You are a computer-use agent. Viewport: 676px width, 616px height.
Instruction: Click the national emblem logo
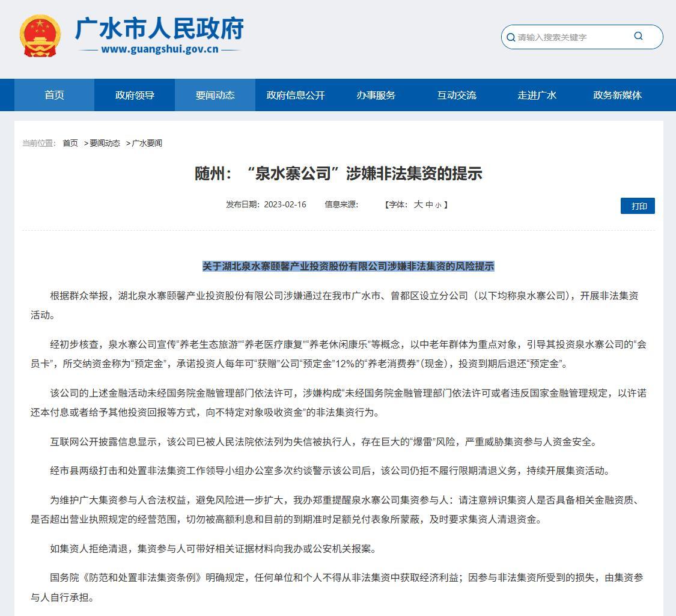tap(40, 36)
